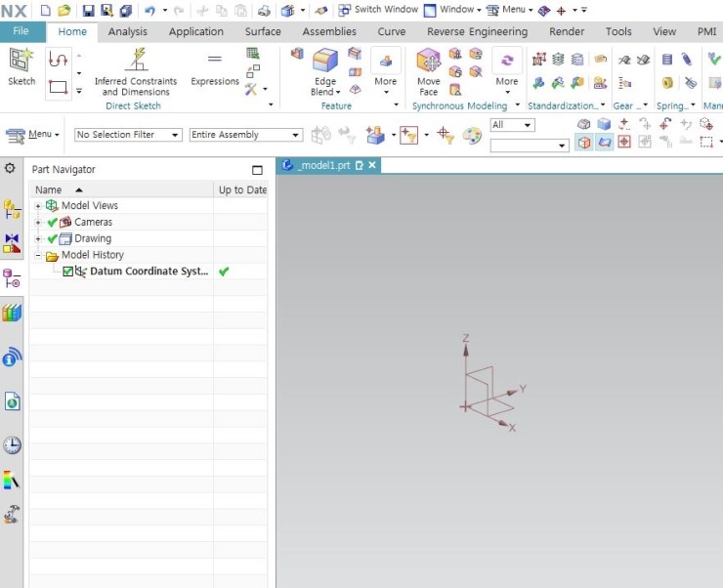The image size is (723, 588).
Task: Click the Save icon in the quick access toolbar
Action: click(x=88, y=10)
